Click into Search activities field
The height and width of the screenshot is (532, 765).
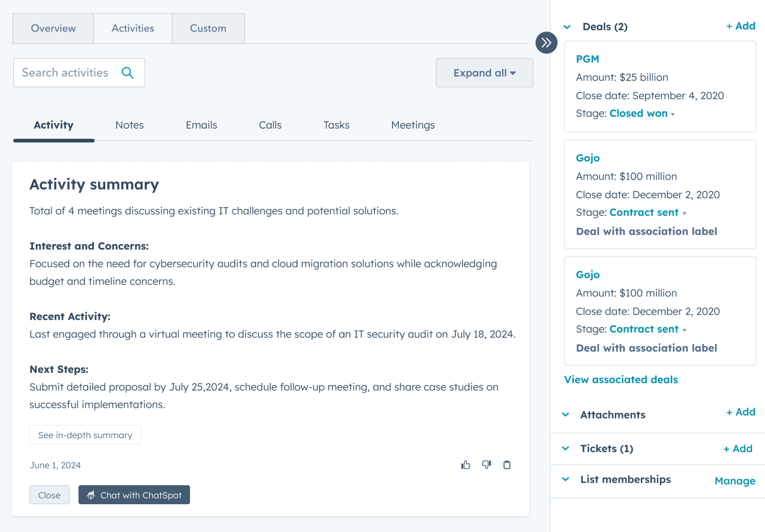tap(65, 73)
